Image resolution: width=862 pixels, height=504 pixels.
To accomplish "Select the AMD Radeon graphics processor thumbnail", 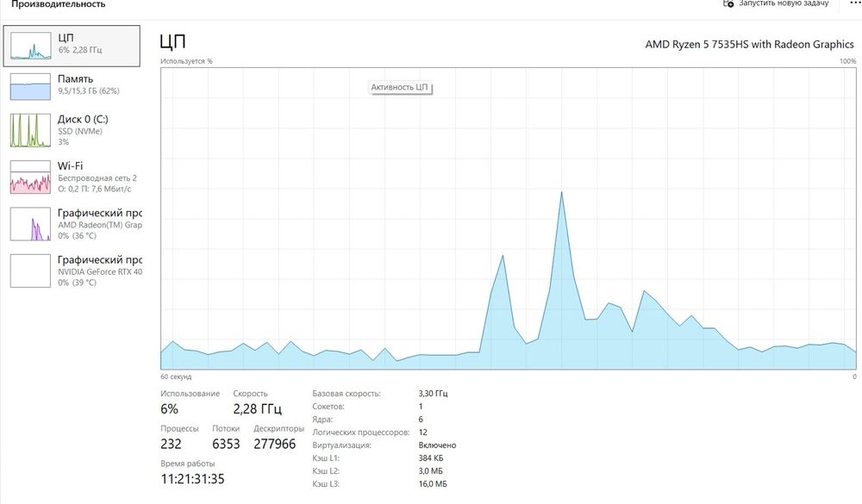I will point(30,224).
